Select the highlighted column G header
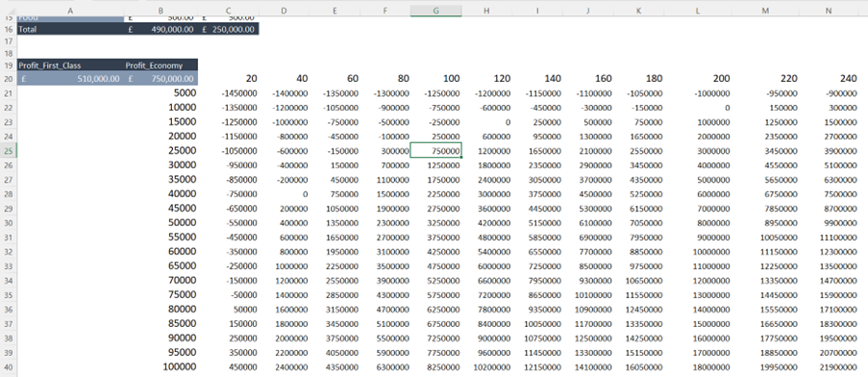The height and width of the screenshot is (377, 868). (x=436, y=11)
